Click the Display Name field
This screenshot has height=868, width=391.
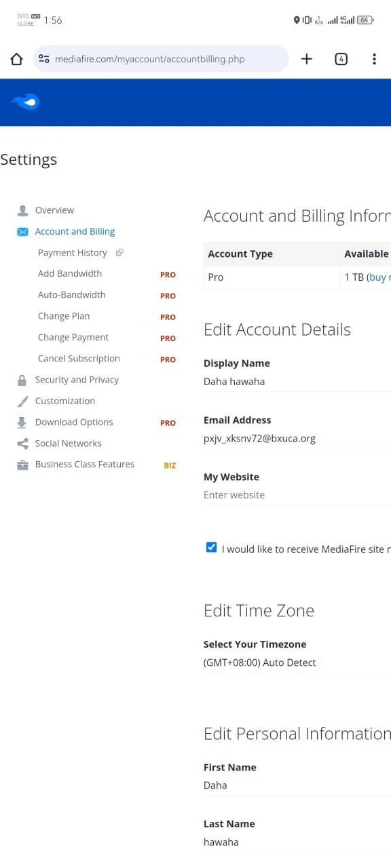click(x=297, y=382)
